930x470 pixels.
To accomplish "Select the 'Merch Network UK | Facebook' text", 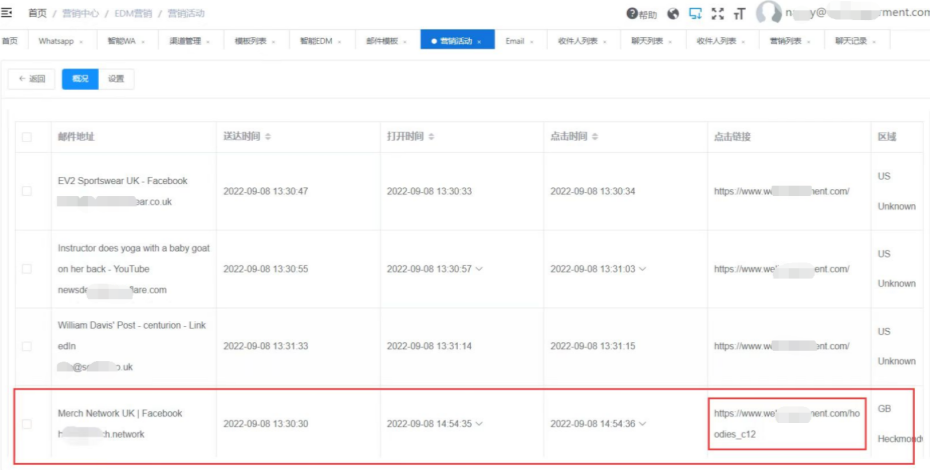I will (120, 413).
